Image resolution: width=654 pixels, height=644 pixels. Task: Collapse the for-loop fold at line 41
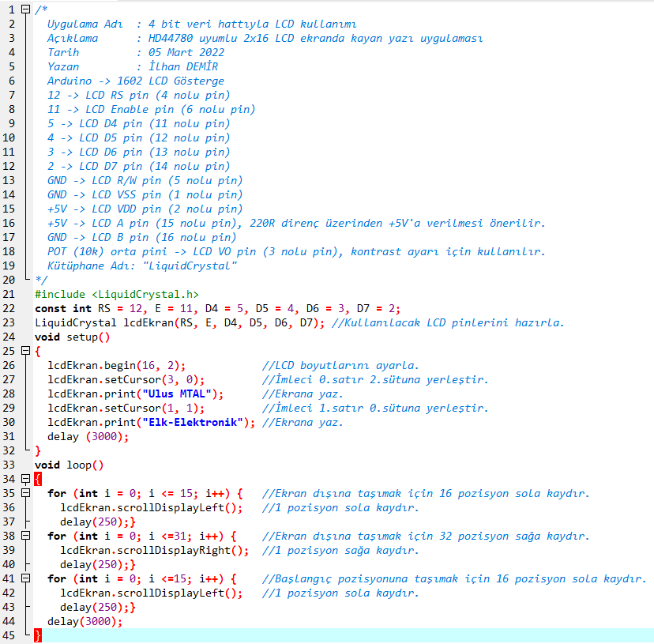pos(25,578)
